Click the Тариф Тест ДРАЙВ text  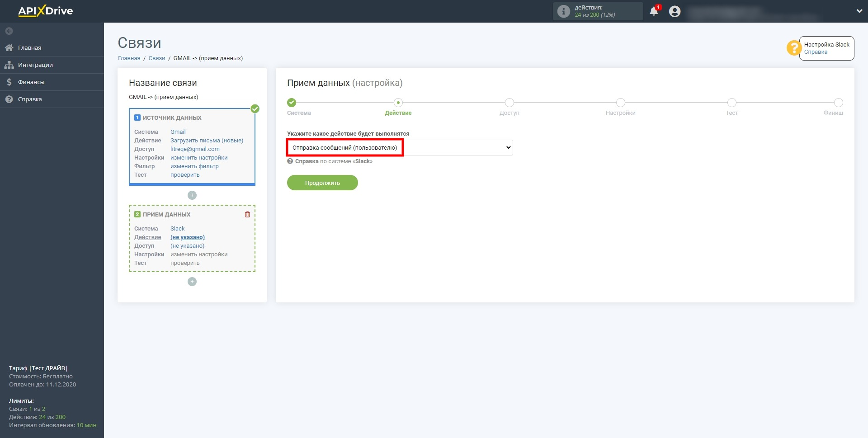(38, 368)
